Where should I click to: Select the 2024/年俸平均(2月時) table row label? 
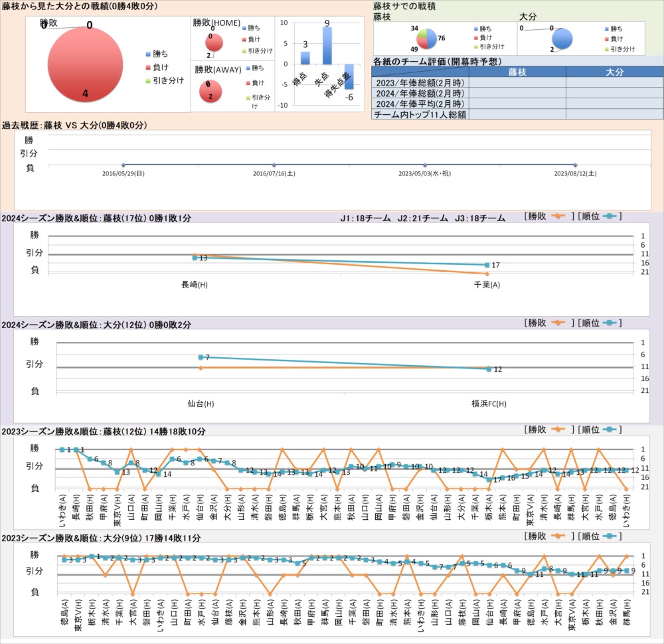(419, 104)
